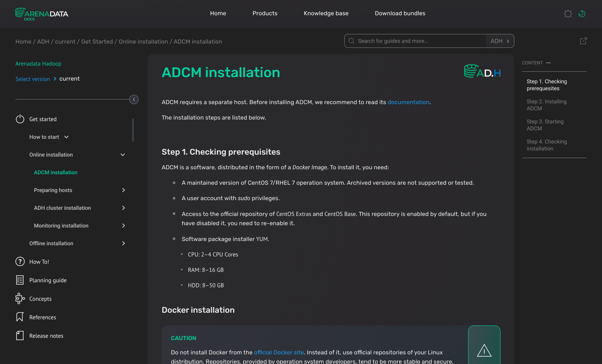This screenshot has height=364, width=602.
Task: Open References sidebar section
Action: pyautogui.click(x=42, y=317)
